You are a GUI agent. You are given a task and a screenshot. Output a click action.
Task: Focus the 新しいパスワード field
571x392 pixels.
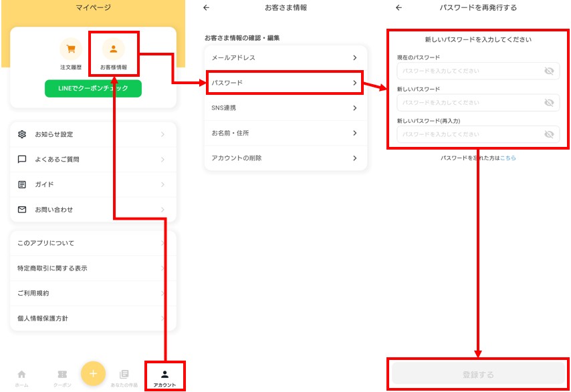click(478, 103)
